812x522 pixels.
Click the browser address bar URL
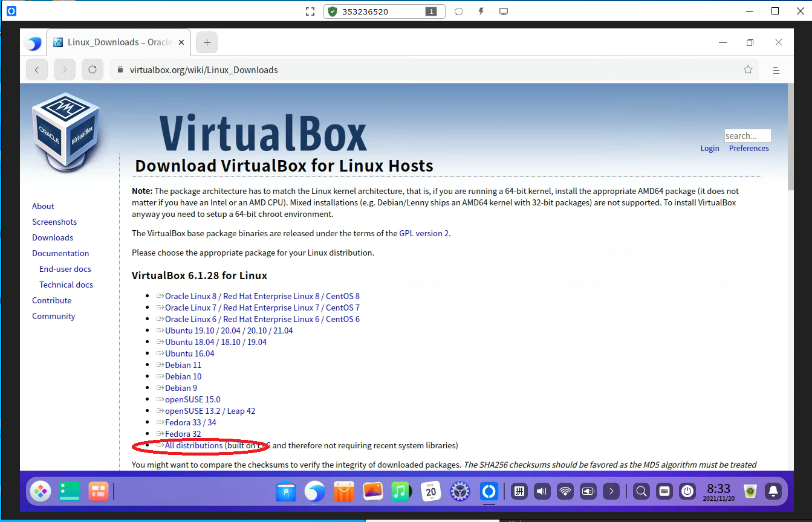(204, 70)
